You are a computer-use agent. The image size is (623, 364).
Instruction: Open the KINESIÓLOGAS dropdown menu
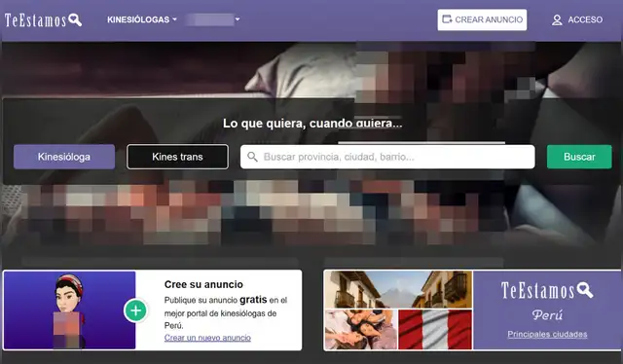(142, 19)
